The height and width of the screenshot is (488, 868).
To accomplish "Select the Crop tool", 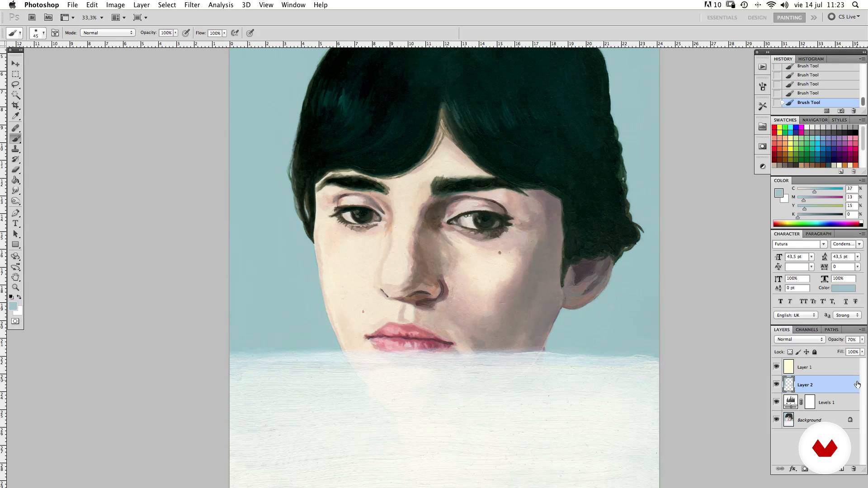I will pyautogui.click(x=15, y=105).
